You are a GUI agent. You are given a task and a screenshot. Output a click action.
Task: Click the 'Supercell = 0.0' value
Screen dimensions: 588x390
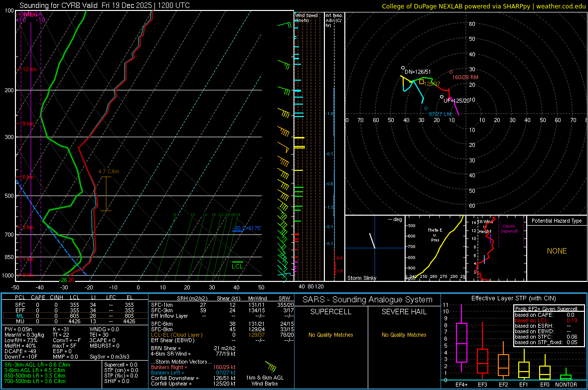121,365
